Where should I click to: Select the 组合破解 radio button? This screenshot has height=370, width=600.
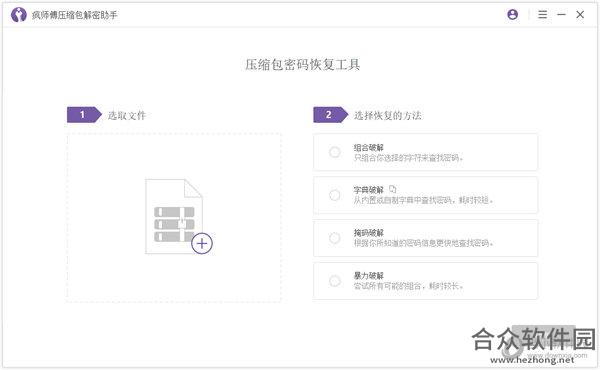click(x=334, y=152)
